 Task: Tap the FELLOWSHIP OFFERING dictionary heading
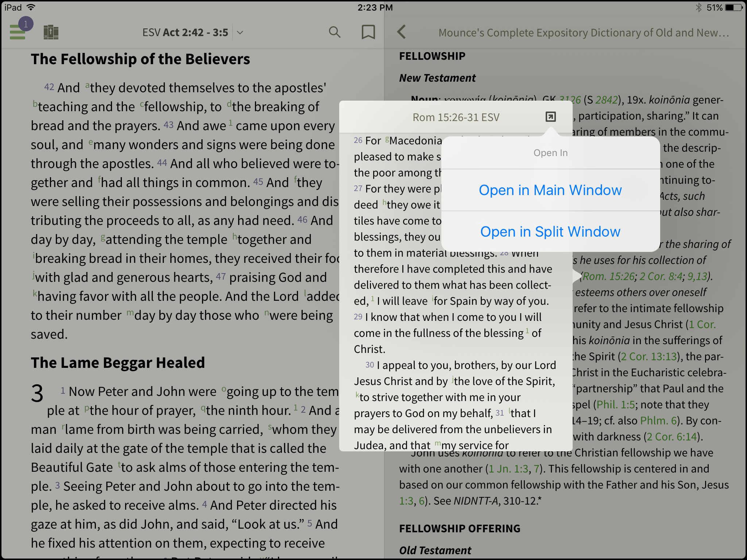pos(460,529)
